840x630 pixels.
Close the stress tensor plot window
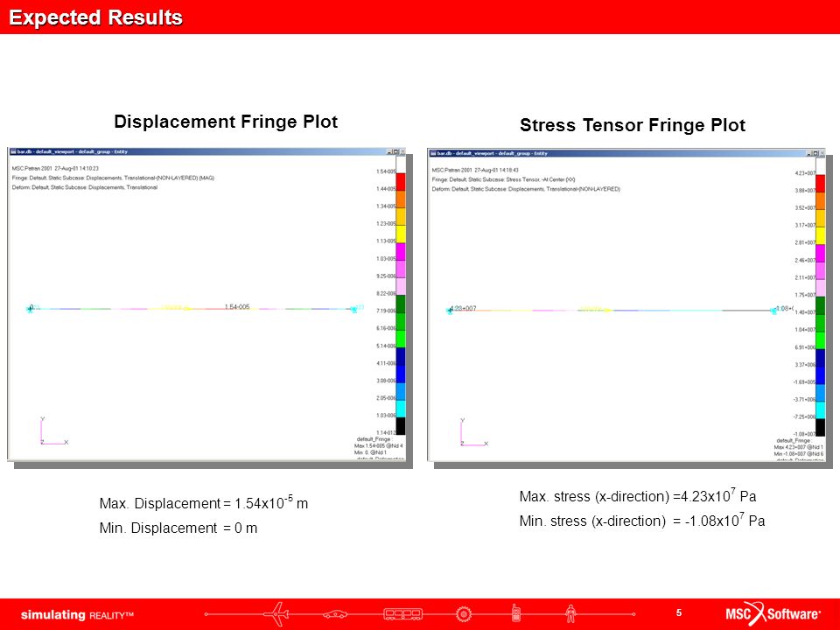822,153
